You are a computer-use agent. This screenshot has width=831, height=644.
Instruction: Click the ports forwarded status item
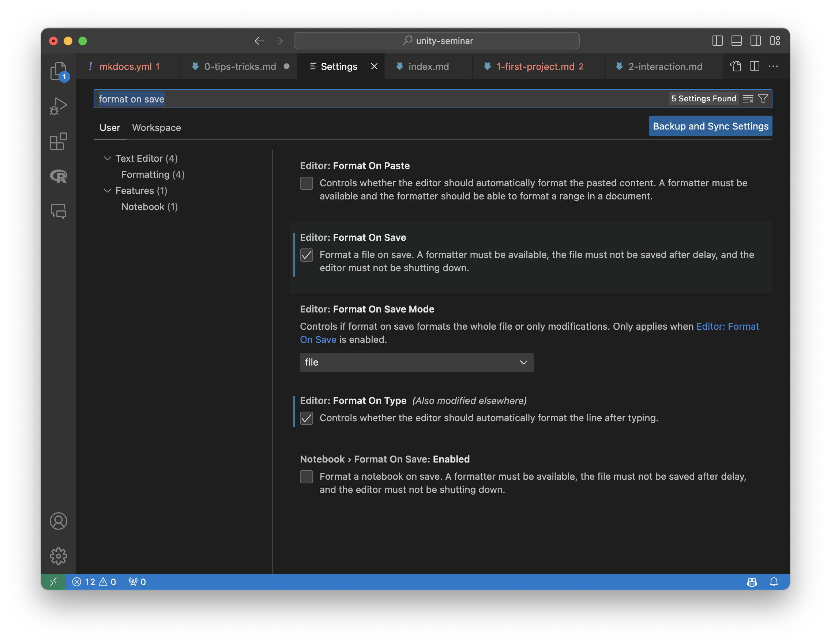(x=138, y=581)
